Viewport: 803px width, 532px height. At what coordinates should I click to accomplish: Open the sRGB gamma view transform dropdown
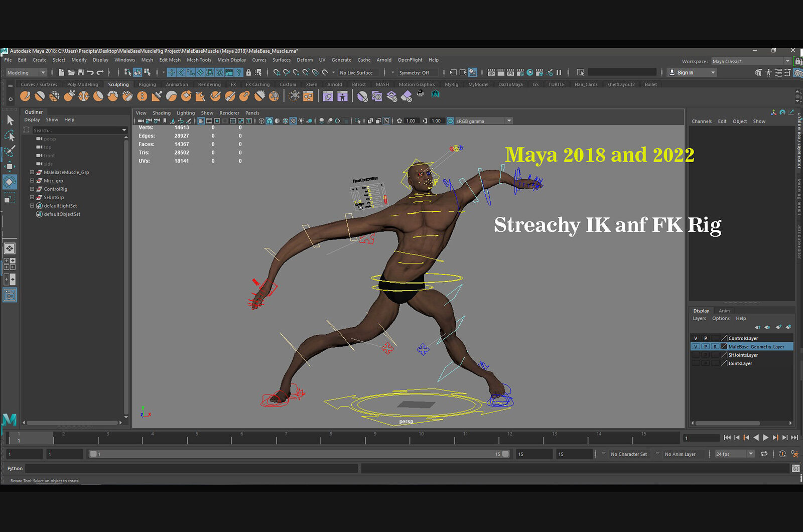tap(484, 121)
